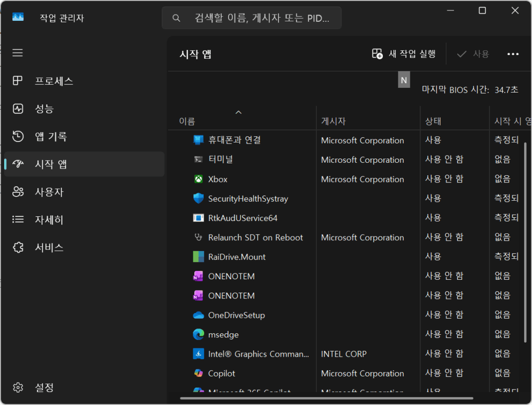Click the 새 작업 실행 button
532x405 pixels.
point(404,54)
